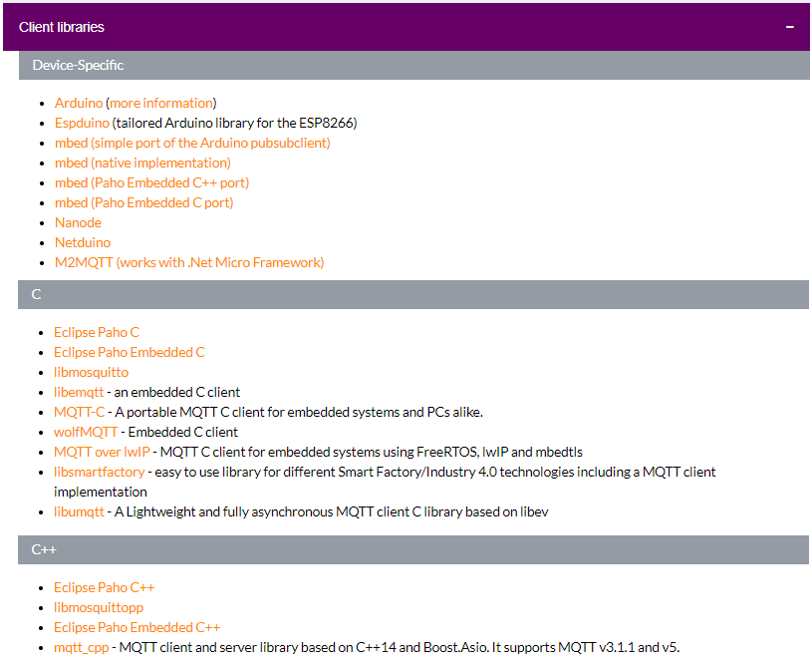Open the Eclipse Paho C++ link
This screenshot has height=671, width=812.
pyautogui.click(x=104, y=587)
